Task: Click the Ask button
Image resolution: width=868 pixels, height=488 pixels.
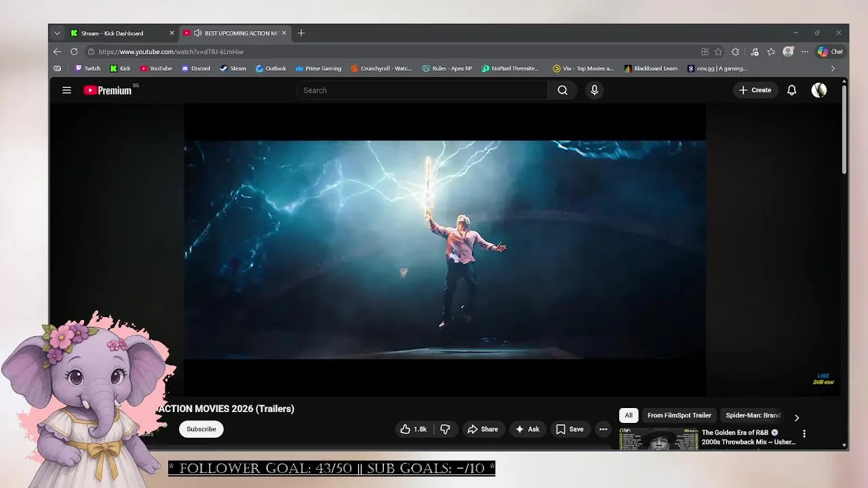Action: 528,429
